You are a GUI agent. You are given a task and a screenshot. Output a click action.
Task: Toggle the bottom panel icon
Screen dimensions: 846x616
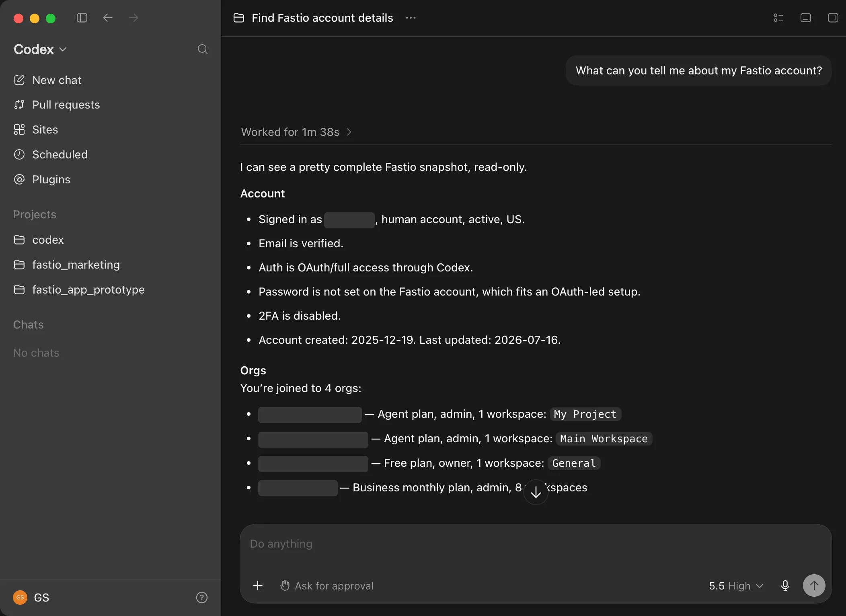click(806, 18)
